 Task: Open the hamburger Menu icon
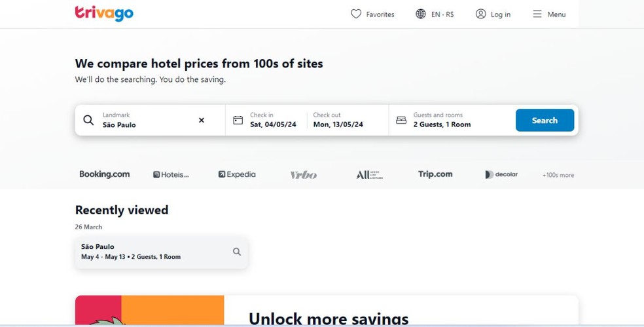[x=537, y=14]
